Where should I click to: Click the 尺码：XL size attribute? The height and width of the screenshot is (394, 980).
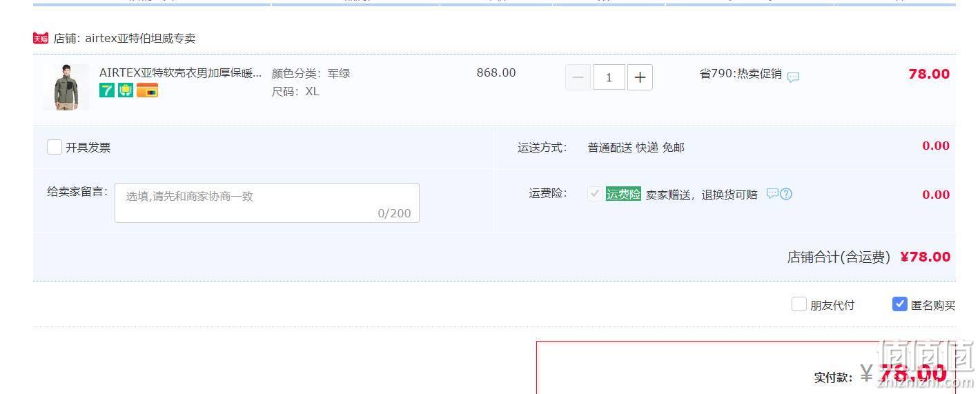coord(295,92)
